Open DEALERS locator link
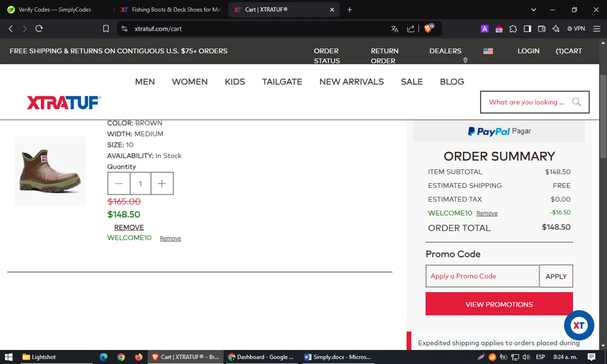 pos(445,51)
